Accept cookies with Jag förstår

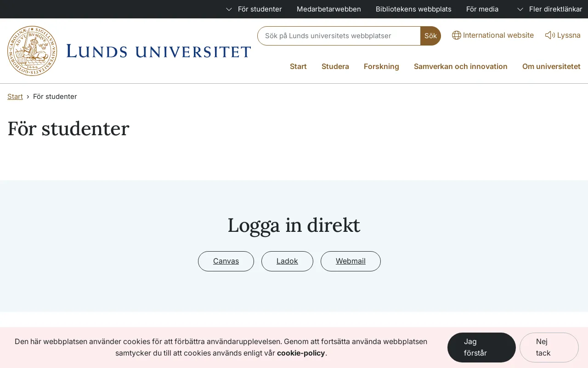(481, 347)
